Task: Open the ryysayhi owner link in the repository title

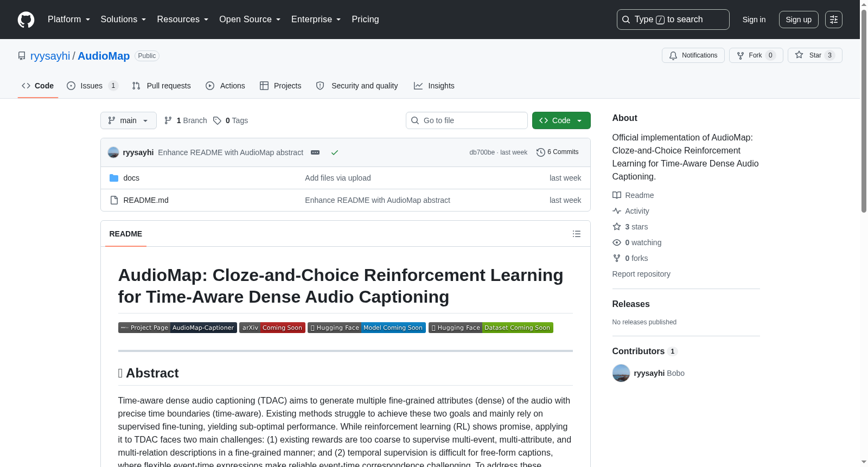Action: pos(50,56)
